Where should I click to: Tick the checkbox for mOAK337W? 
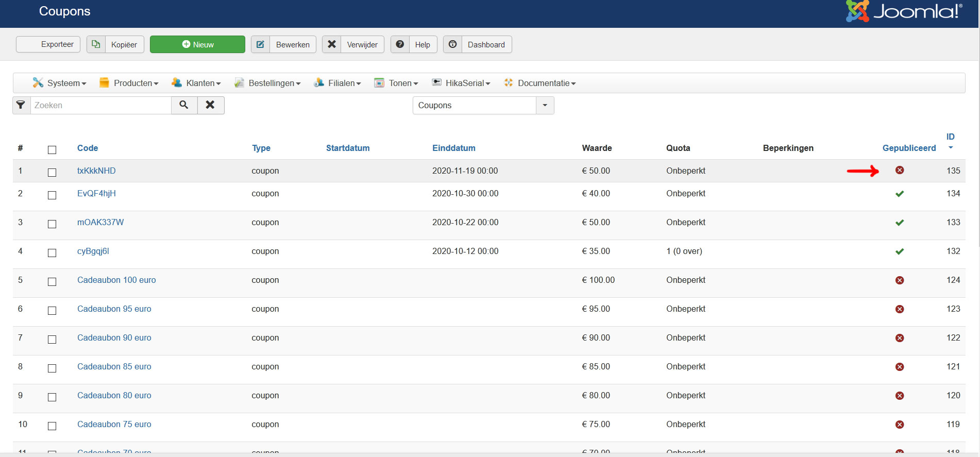pos(52,224)
